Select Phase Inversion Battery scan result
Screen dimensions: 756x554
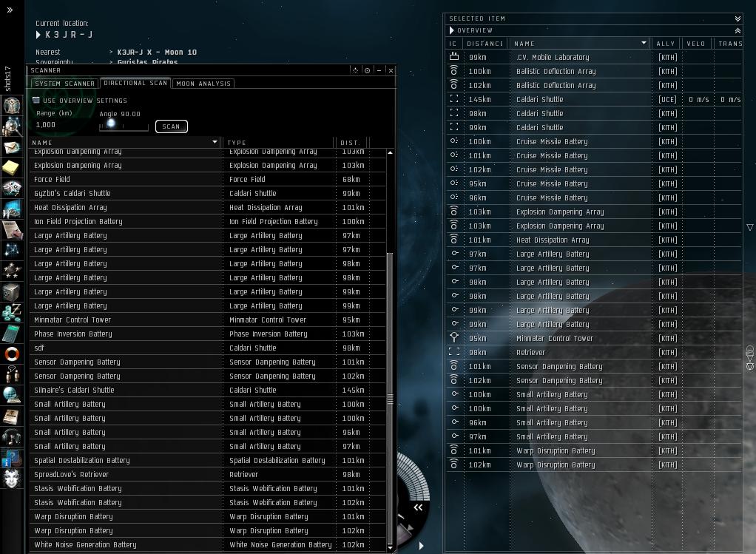(208, 334)
